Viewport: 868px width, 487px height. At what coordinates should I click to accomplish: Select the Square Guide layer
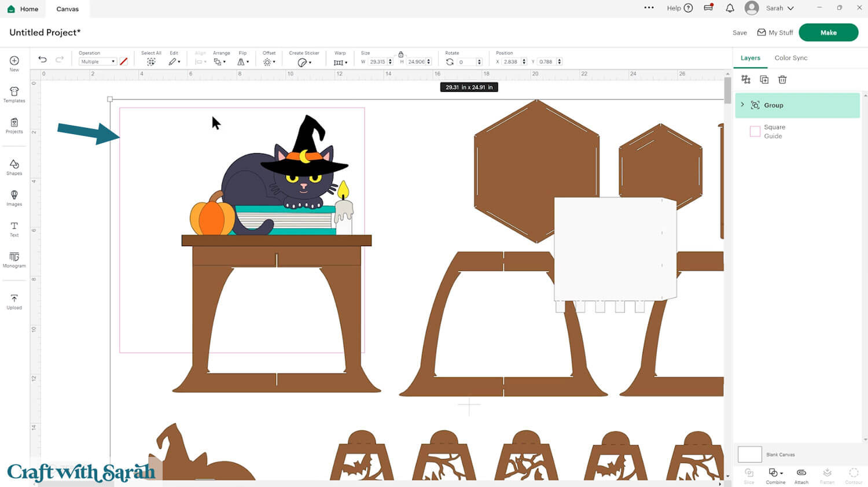775,131
